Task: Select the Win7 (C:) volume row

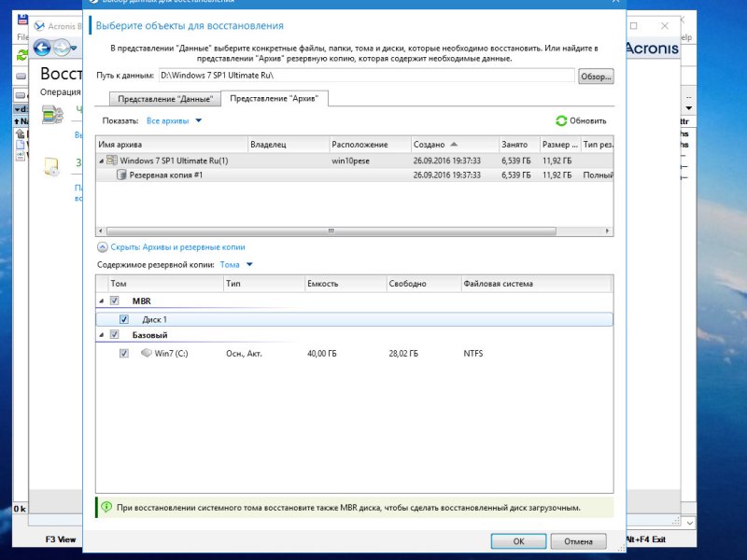Action: coord(355,354)
